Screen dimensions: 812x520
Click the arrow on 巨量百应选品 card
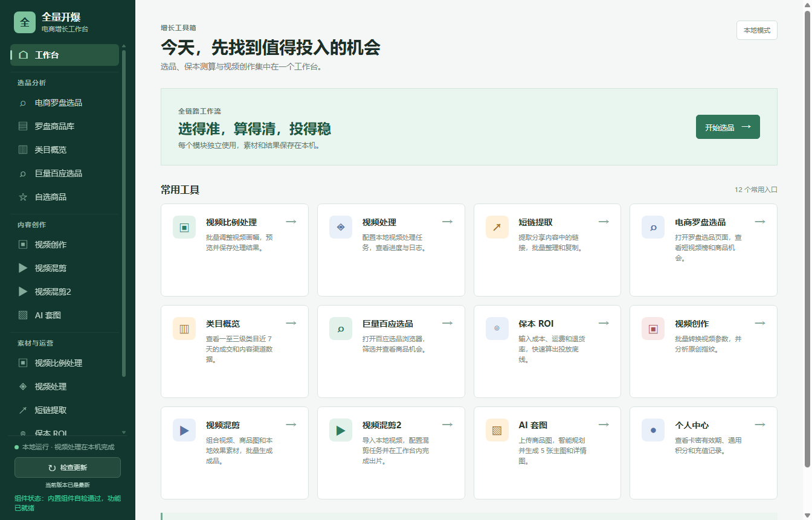tap(448, 323)
